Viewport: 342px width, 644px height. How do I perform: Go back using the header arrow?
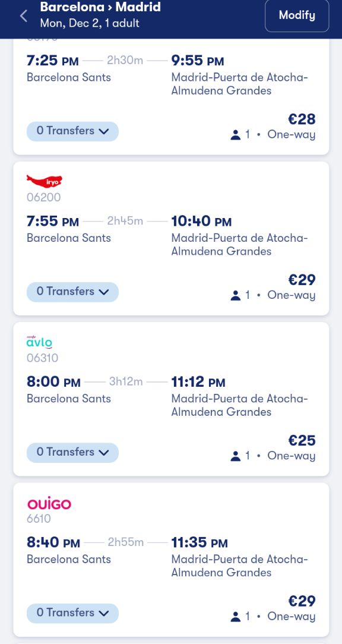tap(24, 16)
